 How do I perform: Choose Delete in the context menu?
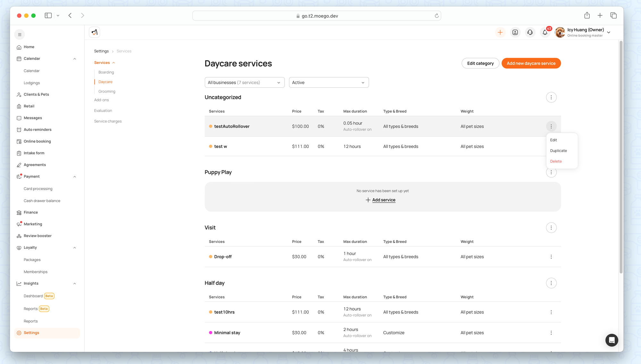(x=556, y=161)
